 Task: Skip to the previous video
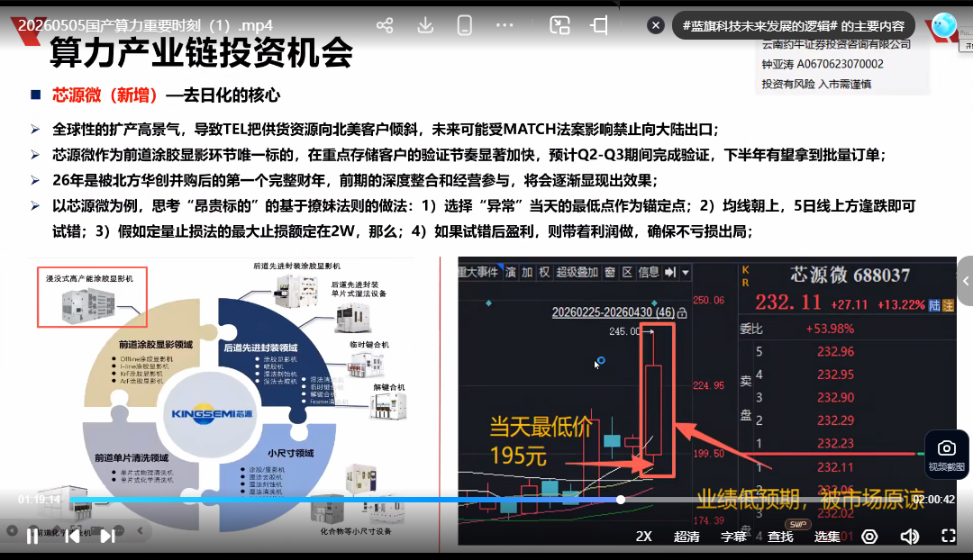click(x=72, y=536)
